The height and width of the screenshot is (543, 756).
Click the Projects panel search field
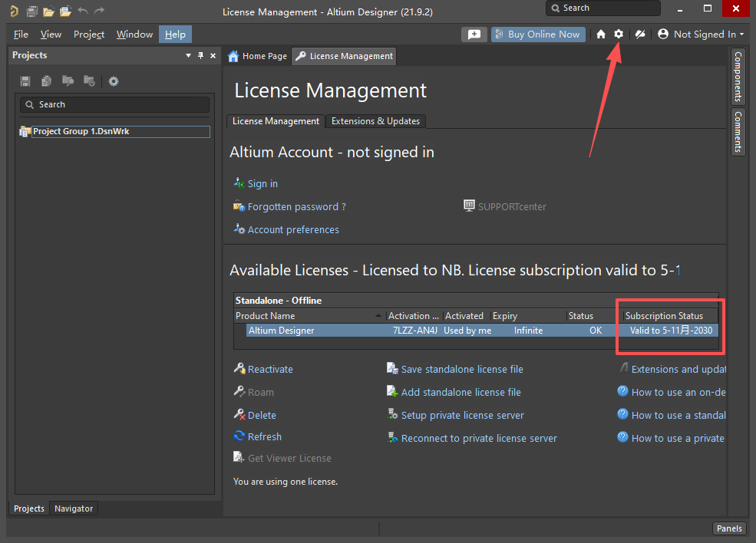click(115, 104)
